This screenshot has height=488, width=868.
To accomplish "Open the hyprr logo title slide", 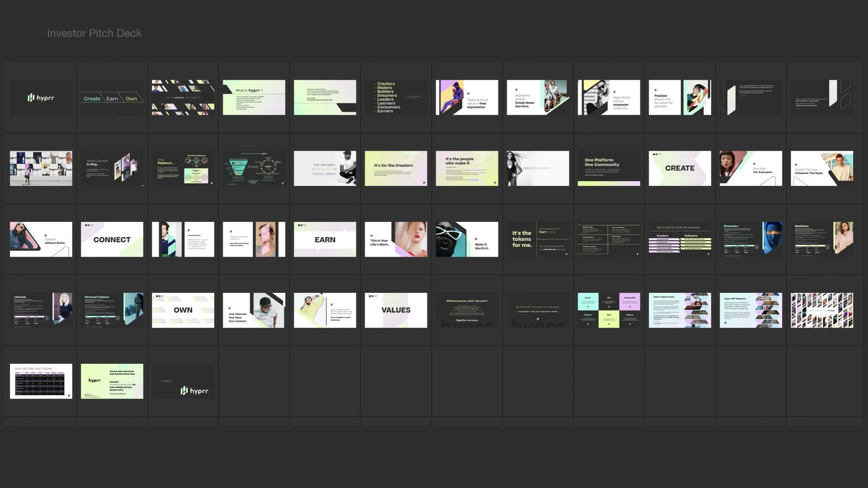I will coord(41,98).
